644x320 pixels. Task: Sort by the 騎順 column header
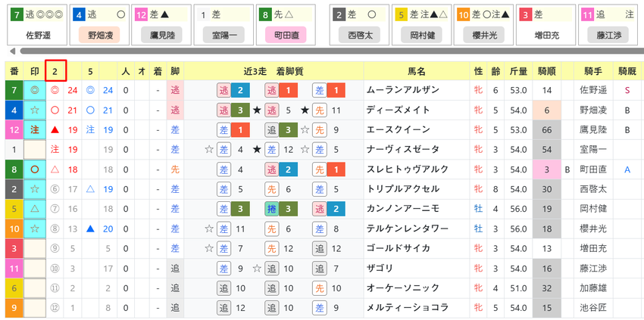click(x=547, y=71)
